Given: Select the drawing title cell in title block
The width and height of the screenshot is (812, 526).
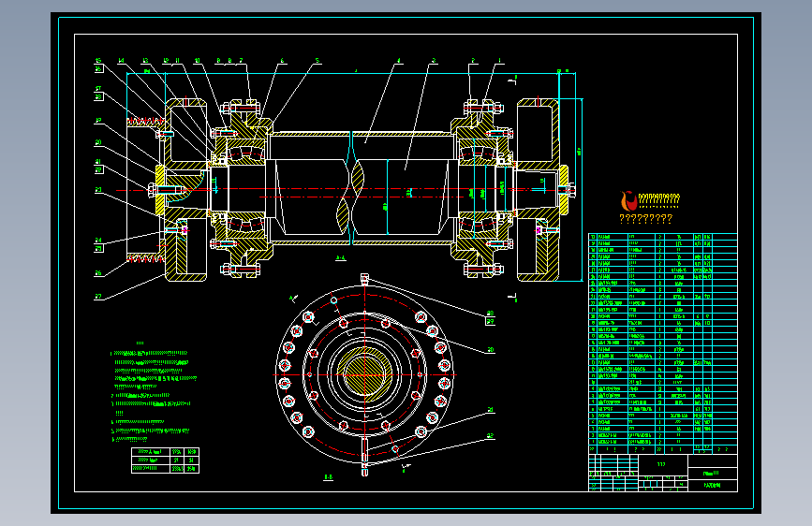Looking at the screenshot, I should 663,464.
